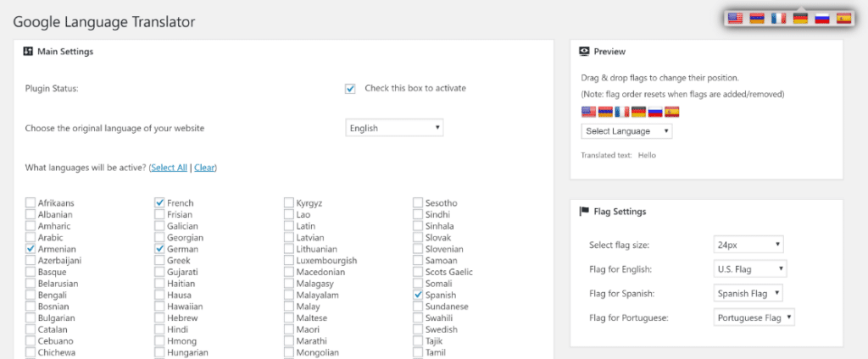Uncheck the plugin activation checkbox
Viewport: 868px width, 359px height.
coord(350,89)
